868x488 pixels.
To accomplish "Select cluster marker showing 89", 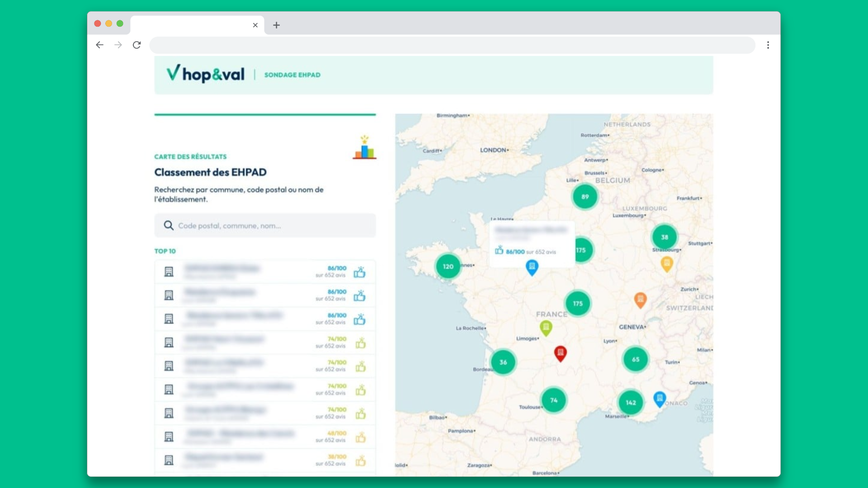I will pos(585,197).
